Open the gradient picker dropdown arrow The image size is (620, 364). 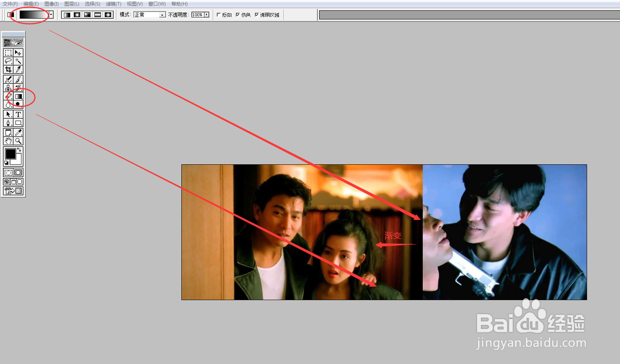pyautogui.click(x=51, y=15)
